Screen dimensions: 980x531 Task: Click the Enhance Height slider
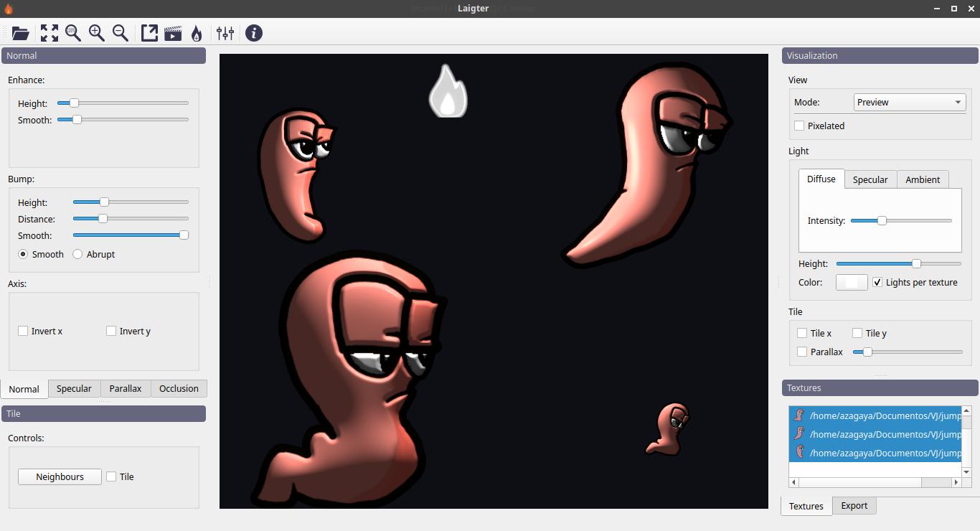point(123,103)
